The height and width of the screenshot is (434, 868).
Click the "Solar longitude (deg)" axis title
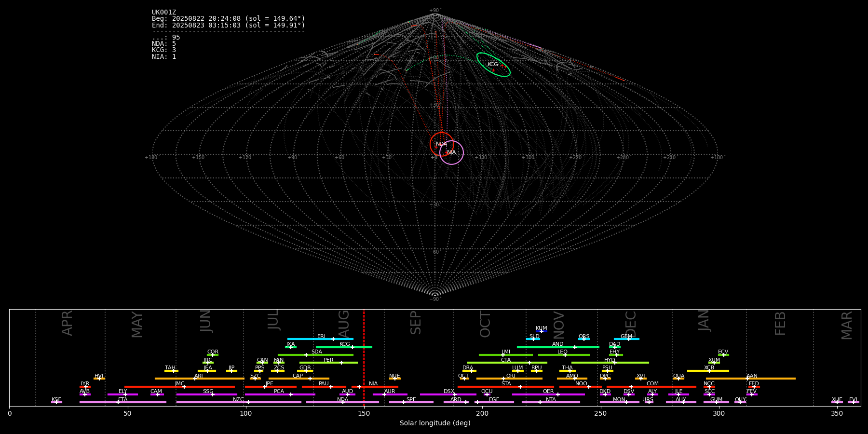click(x=435, y=423)
